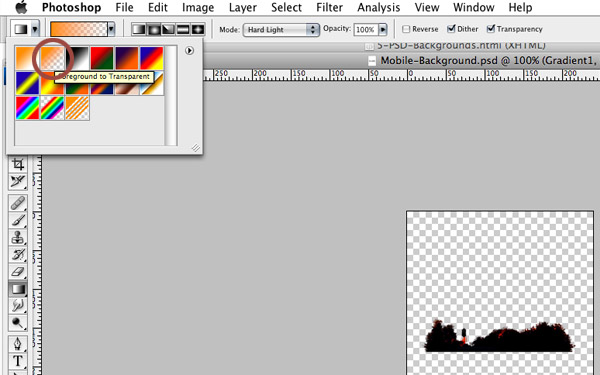Open the File menu
The image size is (600, 375).
(124, 7)
